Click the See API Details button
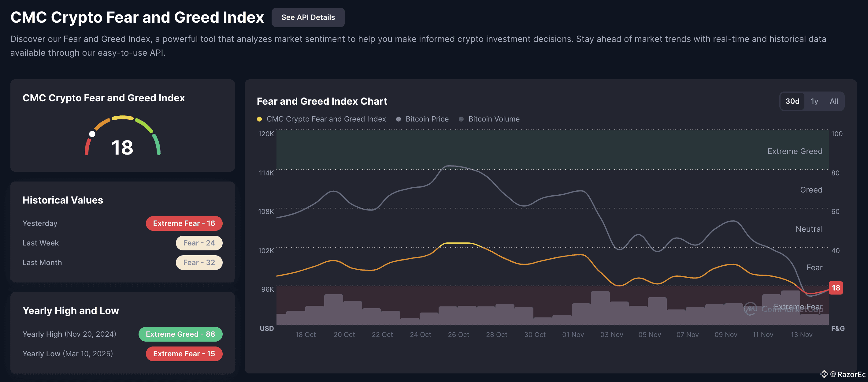The width and height of the screenshot is (868, 382). tap(308, 17)
